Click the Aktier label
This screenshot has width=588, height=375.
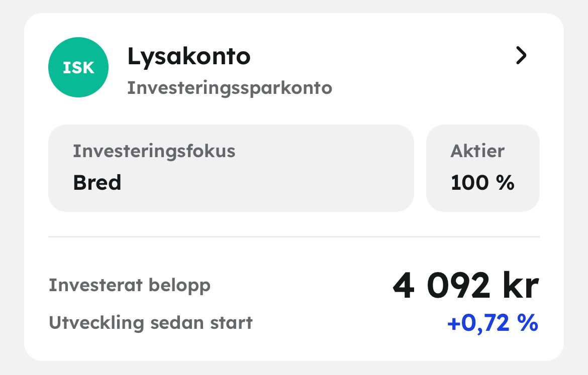(x=477, y=151)
